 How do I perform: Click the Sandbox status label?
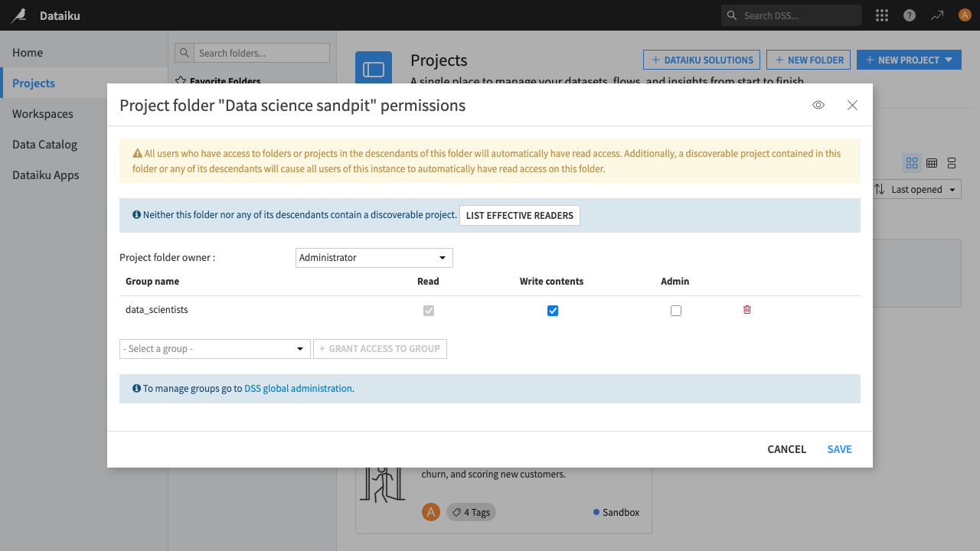[616, 512]
